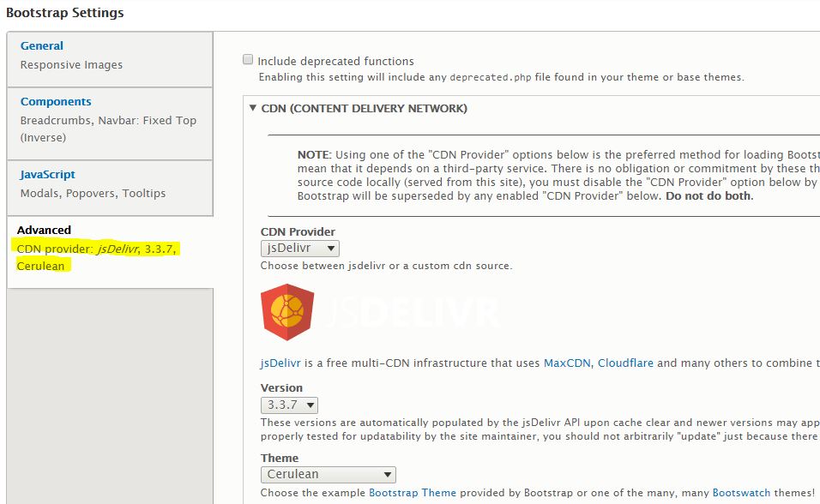Image resolution: width=820 pixels, height=504 pixels.
Task: Open the CDN Provider jsDelivr dropdown
Action: (x=299, y=249)
